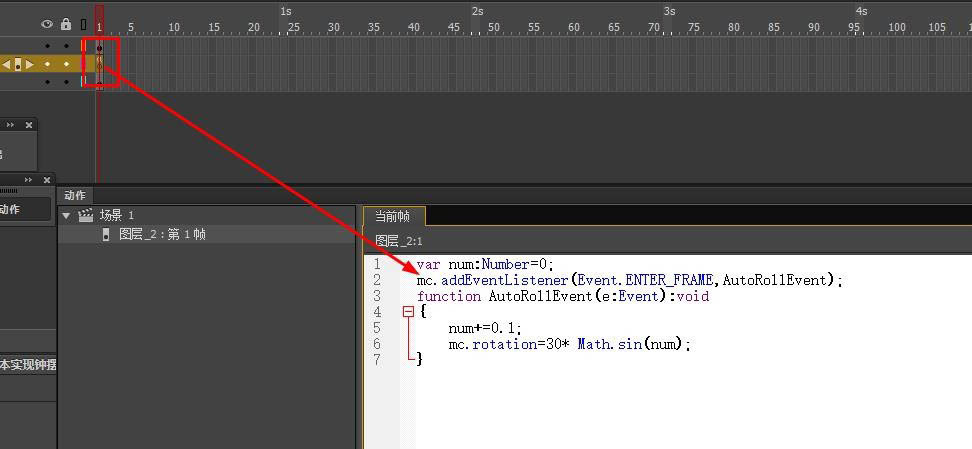Toggle visibility dot of the first layer
972x449 pixels.
pyautogui.click(x=47, y=46)
